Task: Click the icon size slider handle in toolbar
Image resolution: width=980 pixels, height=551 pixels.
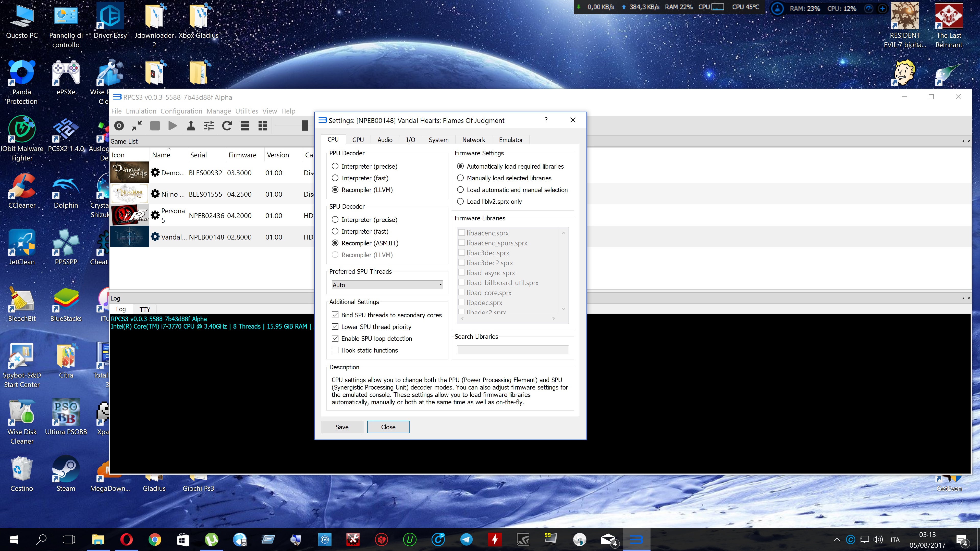Action: click(305, 126)
